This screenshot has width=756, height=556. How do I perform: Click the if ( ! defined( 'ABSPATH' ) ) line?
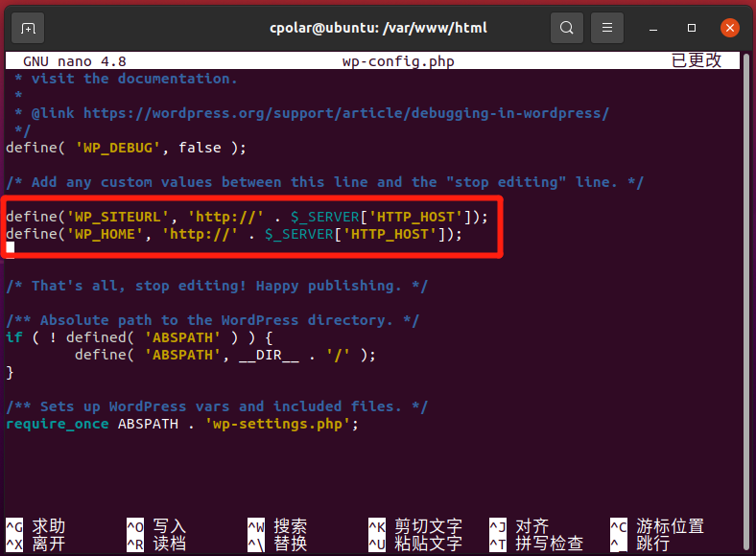click(x=139, y=337)
